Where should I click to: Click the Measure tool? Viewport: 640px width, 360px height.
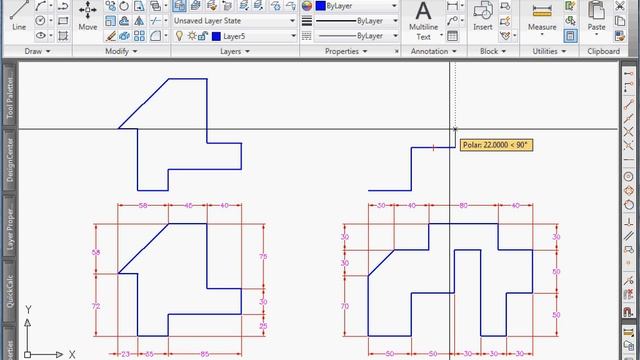tap(542, 16)
